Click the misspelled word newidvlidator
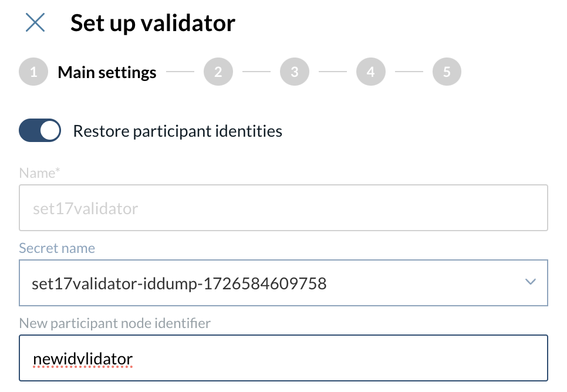This screenshot has height=392, width=567. 83,358
